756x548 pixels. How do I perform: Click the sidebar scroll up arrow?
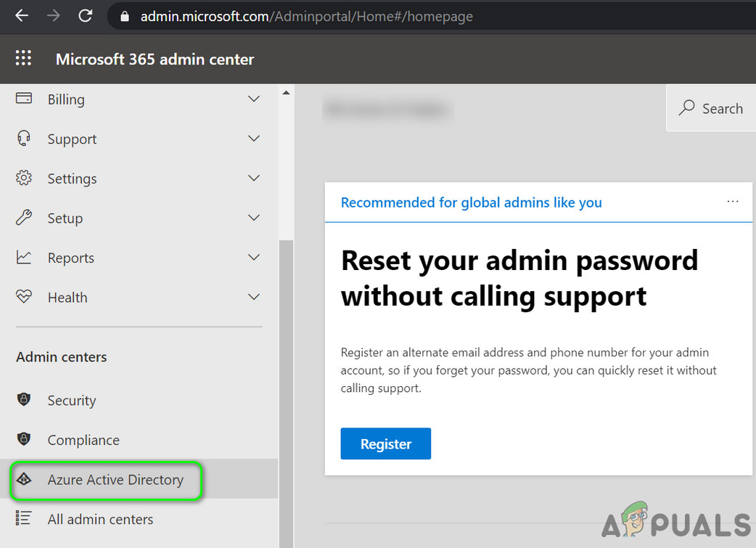point(286,93)
